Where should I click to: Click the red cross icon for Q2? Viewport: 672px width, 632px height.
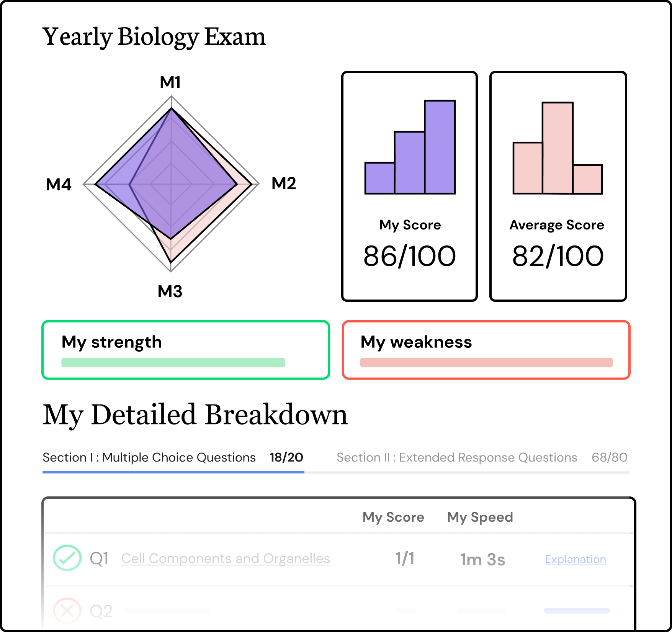click(x=67, y=611)
